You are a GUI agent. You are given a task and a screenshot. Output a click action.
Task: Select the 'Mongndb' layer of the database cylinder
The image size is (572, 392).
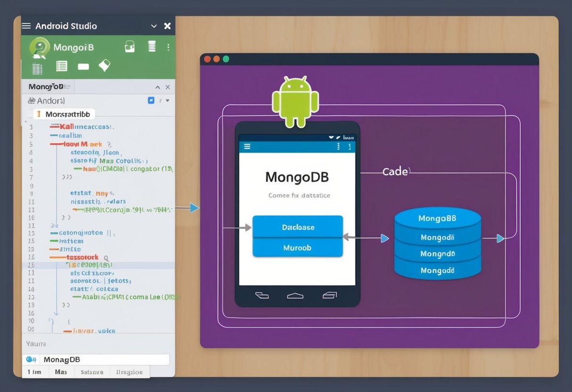pos(438,254)
